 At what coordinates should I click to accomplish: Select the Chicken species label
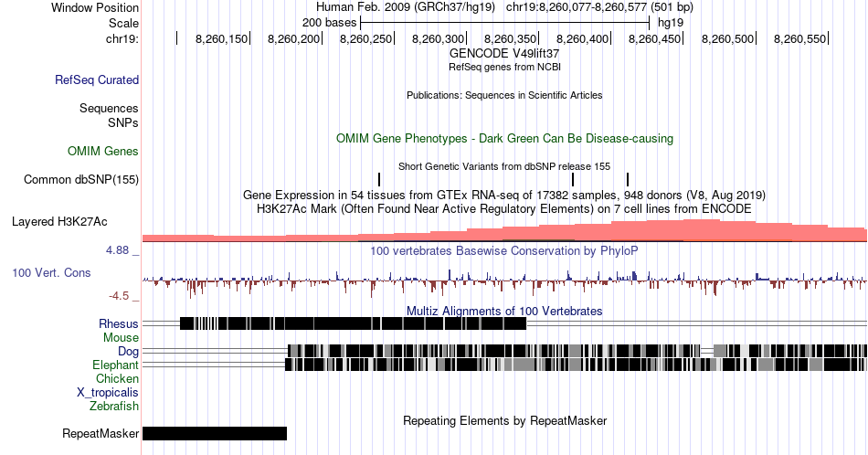tap(117, 378)
